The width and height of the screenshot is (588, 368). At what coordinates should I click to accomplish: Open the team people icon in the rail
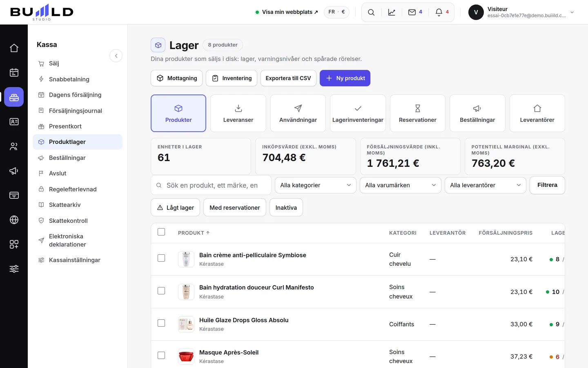click(14, 146)
